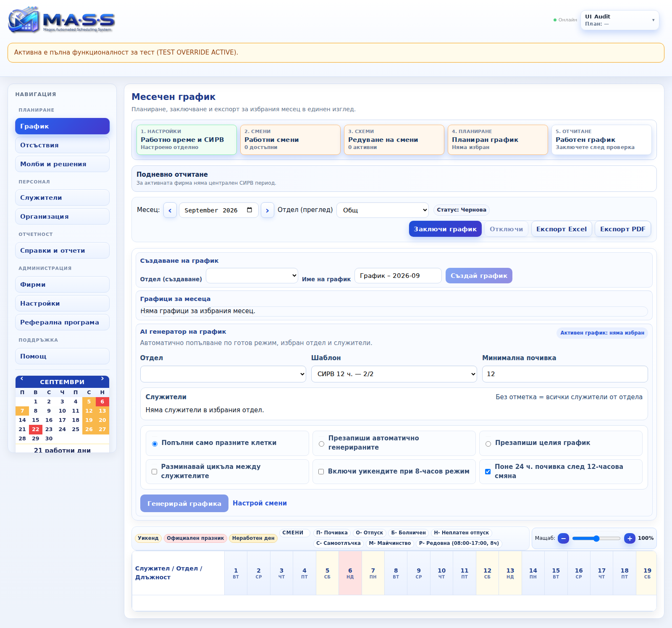672x628 pixels.
Task: Open 'Отдел (създаване)' dropdown
Action: coord(252,276)
